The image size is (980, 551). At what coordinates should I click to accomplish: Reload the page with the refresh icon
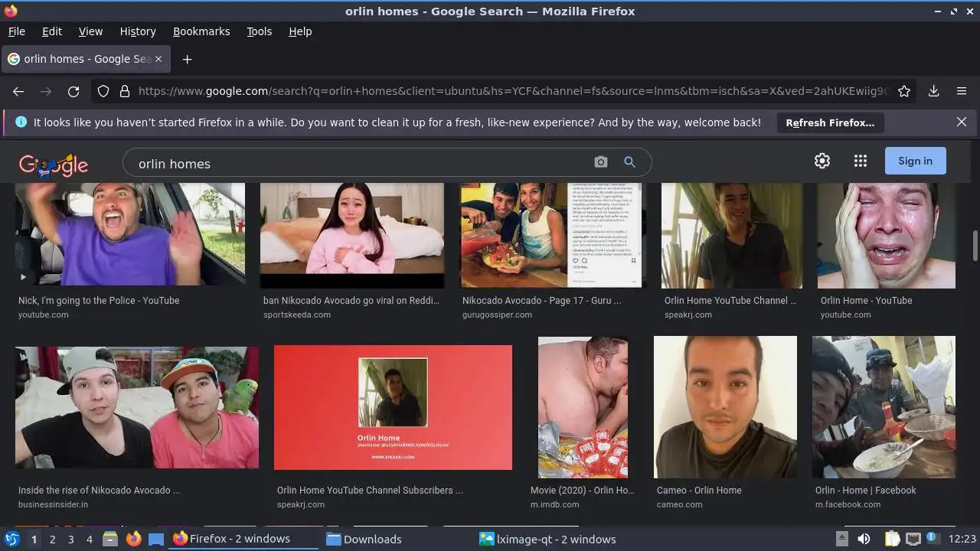point(73,91)
